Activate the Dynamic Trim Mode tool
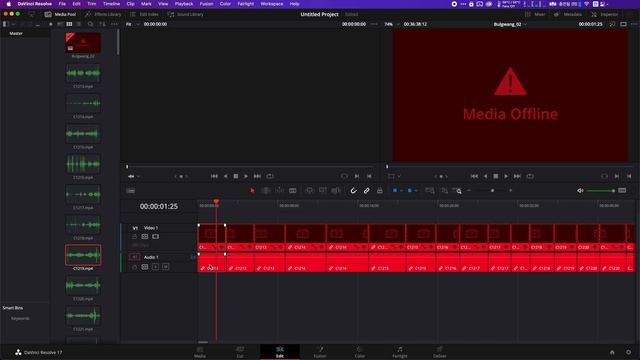Image resolution: width=640 pixels, height=360 pixels. tap(279, 191)
